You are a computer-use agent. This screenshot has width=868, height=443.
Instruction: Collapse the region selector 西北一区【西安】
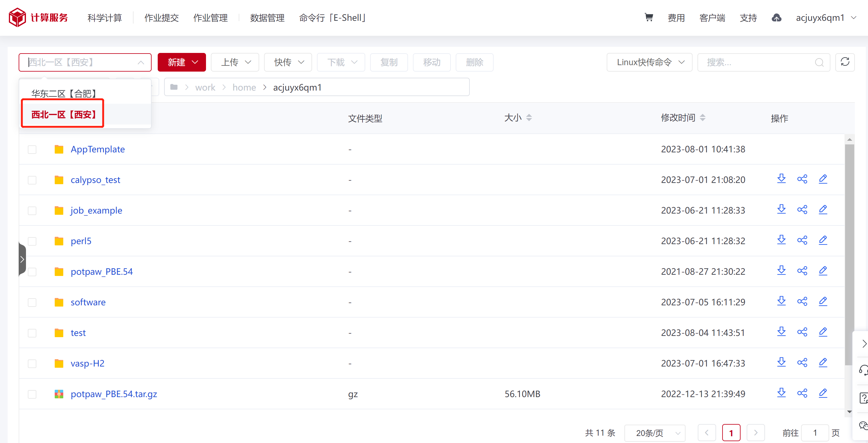(x=85, y=62)
